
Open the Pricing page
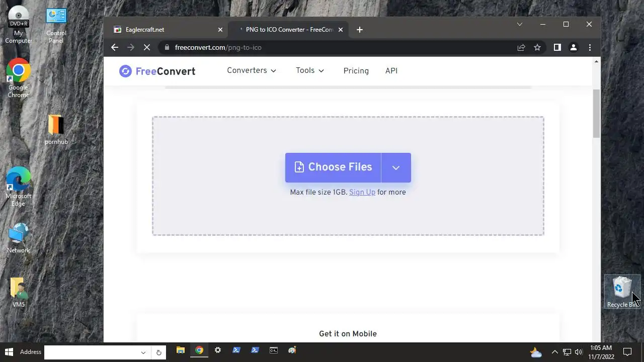[x=356, y=71]
